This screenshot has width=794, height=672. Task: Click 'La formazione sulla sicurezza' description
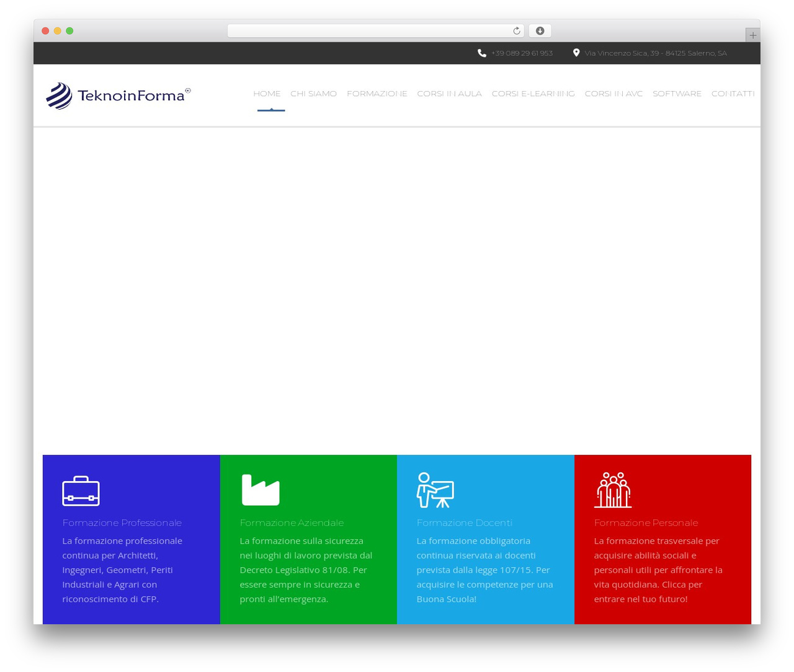point(306,570)
